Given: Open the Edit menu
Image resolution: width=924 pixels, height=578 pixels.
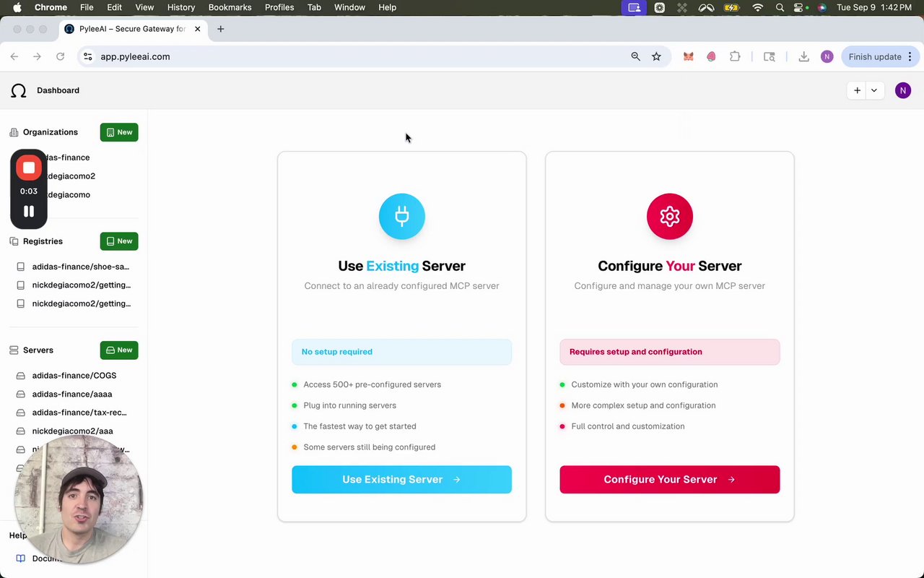Looking at the screenshot, I should point(114,7).
